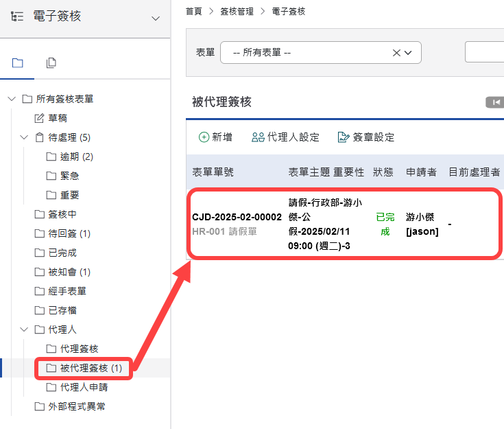This screenshot has height=429, width=504.
Task: Select the 重要 folder
Action: [63, 195]
